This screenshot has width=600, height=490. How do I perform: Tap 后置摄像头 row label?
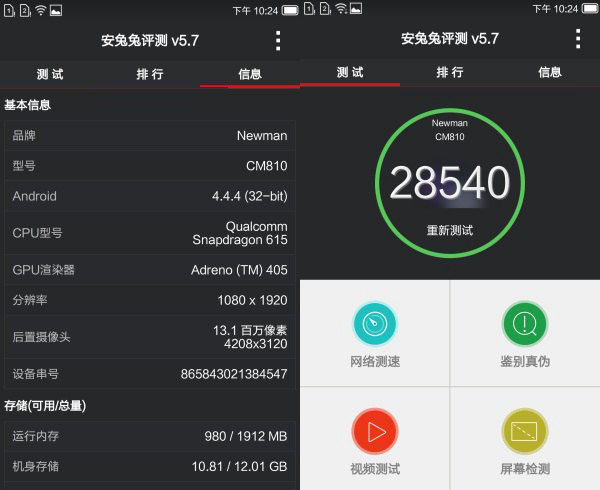[x=41, y=337]
